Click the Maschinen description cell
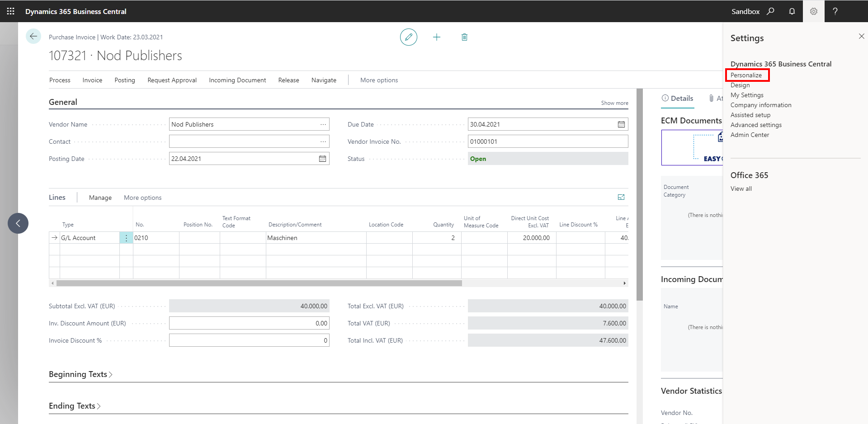 coord(316,238)
